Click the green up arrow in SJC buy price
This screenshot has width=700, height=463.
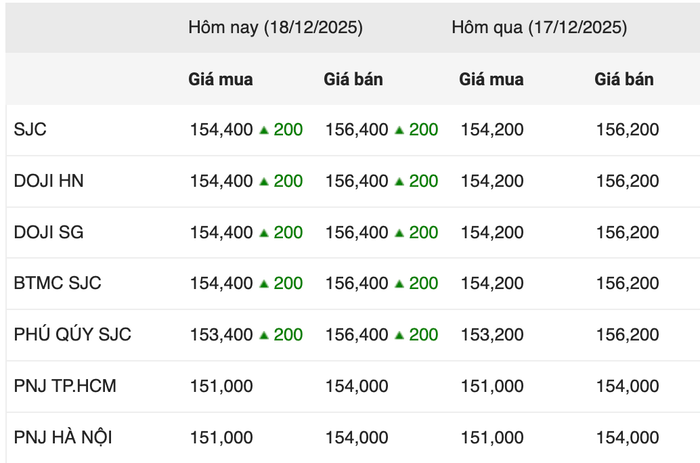pos(264,130)
